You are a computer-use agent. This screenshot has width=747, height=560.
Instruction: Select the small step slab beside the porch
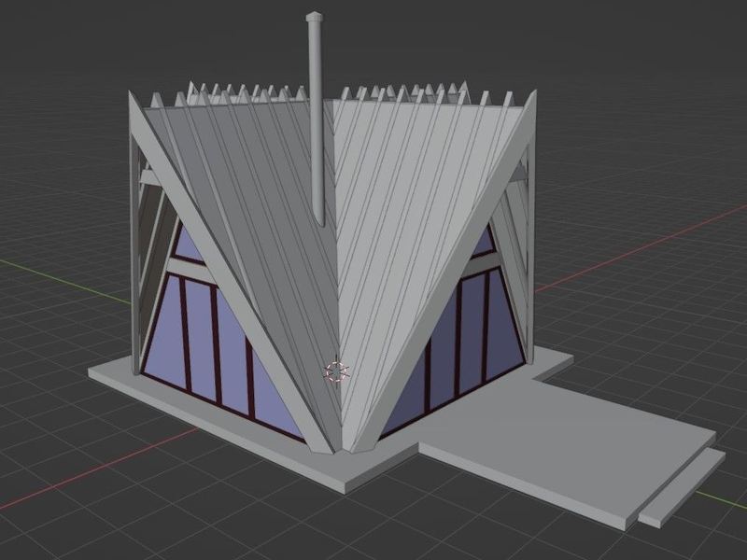point(682,488)
